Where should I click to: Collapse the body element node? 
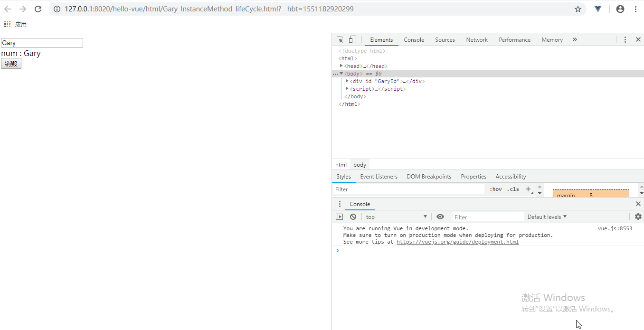pyautogui.click(x=341, y=74)
